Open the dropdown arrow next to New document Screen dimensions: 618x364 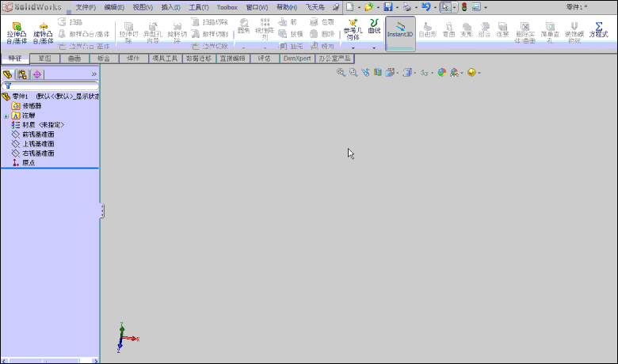click(x=359, y=7)
